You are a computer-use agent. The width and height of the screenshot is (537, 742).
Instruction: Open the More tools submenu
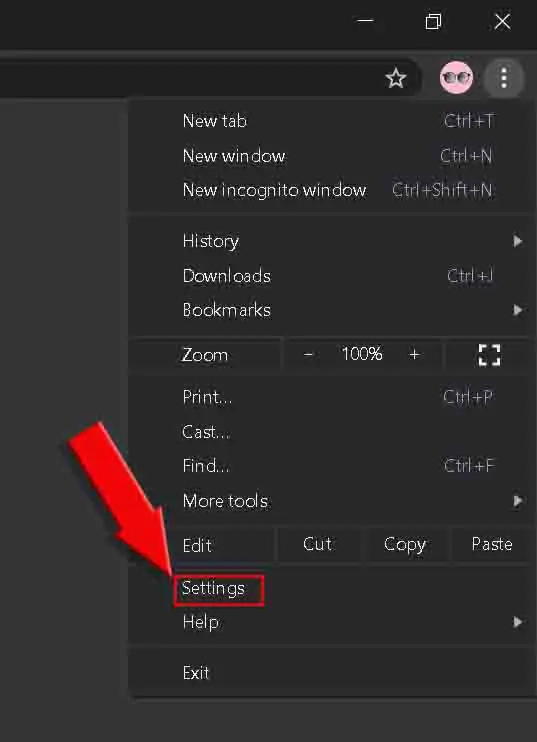[331, 501]
